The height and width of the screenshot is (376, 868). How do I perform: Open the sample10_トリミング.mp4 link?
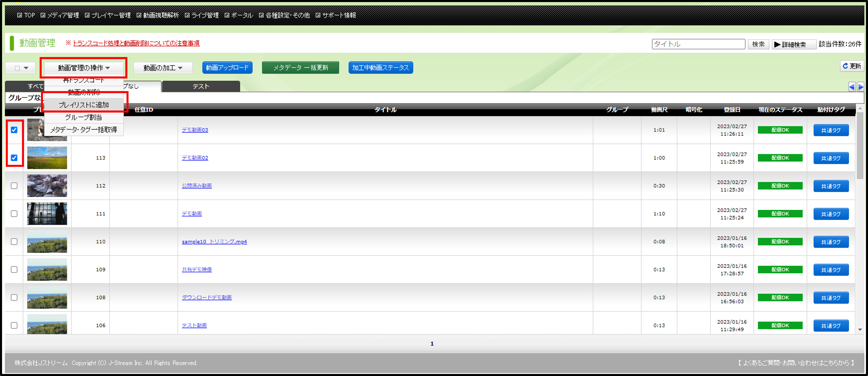coord(214,242)
